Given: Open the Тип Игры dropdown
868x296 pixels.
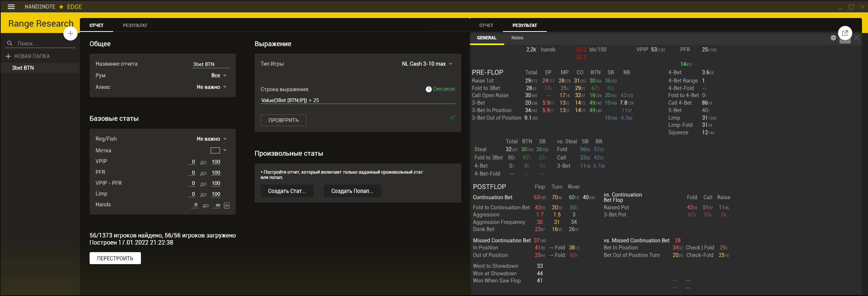Looking at the screenshot, I should pos(450,64).
